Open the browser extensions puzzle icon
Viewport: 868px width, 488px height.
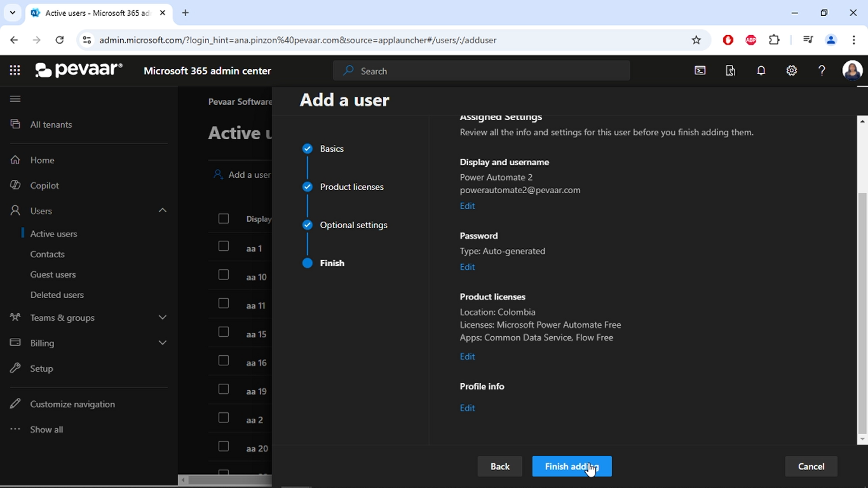click(774, 39)
